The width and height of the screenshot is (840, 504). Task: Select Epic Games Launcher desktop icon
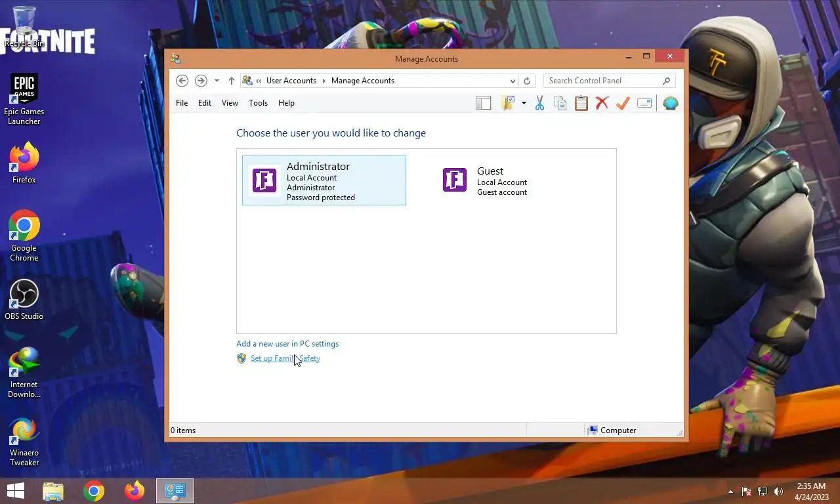(x=24, y=98)
